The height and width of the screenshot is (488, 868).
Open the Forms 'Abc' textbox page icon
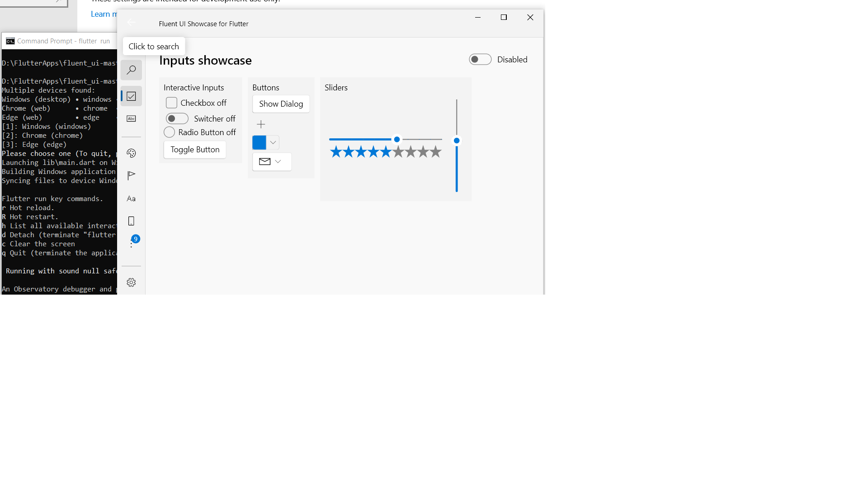131,119
